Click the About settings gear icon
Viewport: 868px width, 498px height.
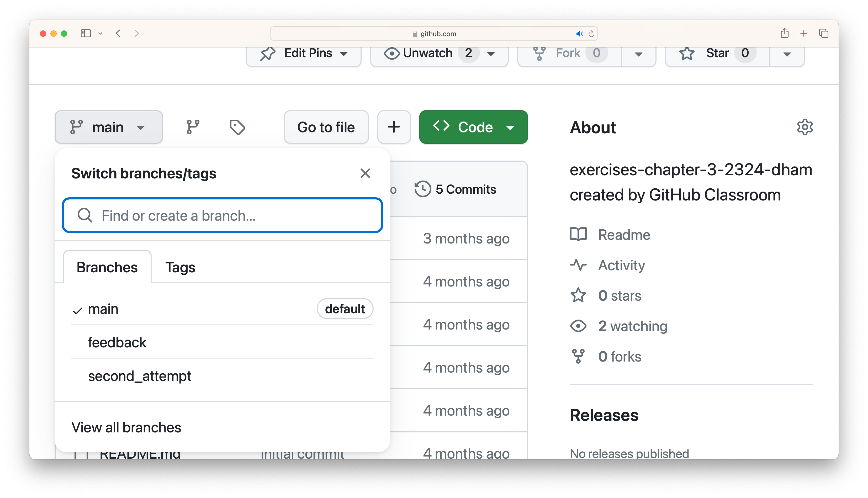tap(805, 127)
